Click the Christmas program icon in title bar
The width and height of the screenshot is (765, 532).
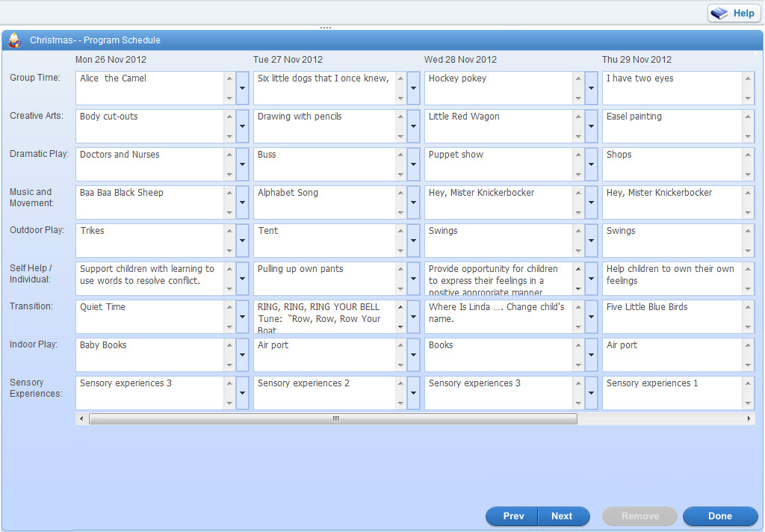(x=15, y=40)
